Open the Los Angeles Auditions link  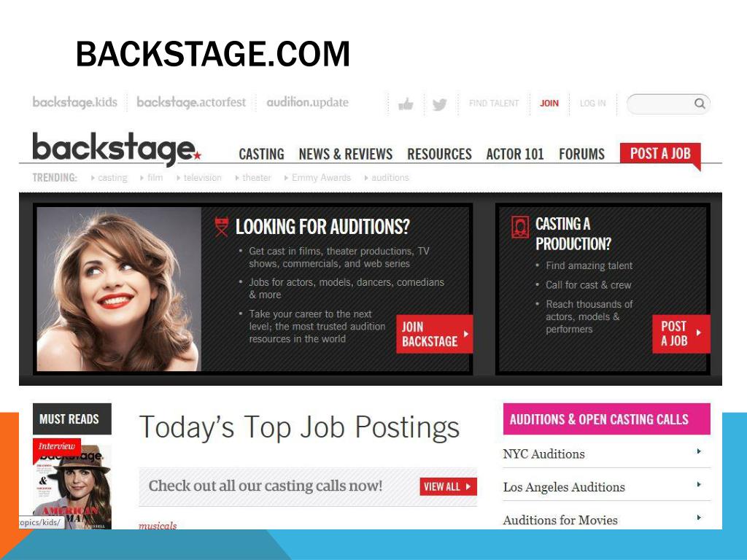pyautogui.click(x=564, y=487)
